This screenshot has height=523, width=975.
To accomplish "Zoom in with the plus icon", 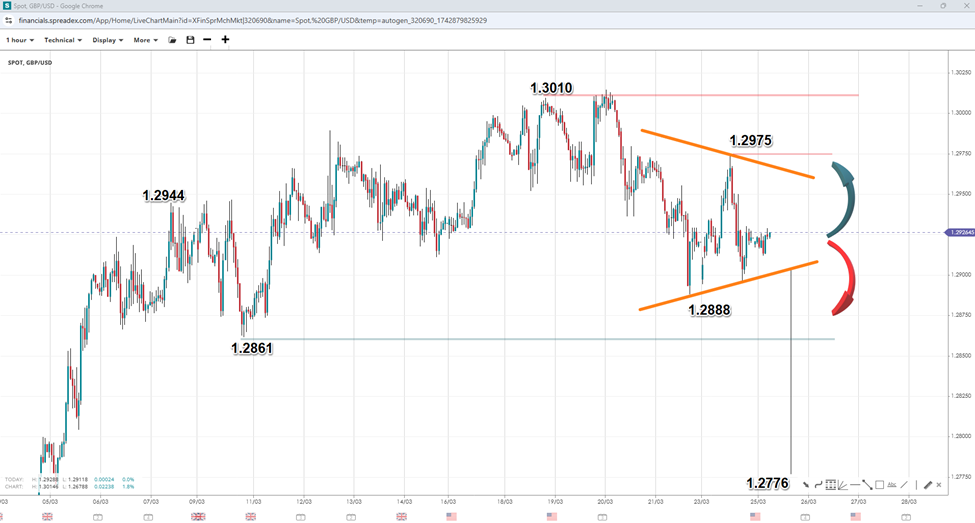I will click(x=225, y=40).
